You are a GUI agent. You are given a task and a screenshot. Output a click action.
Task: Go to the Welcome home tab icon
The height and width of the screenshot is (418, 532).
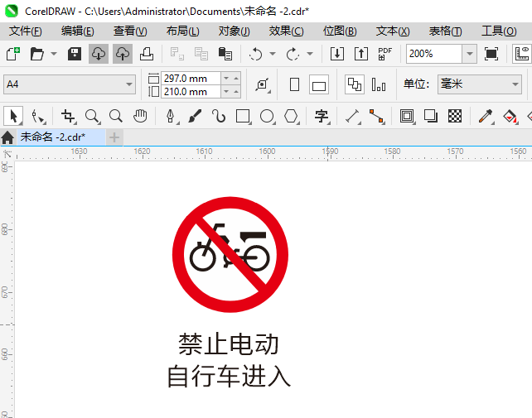[7, 137]
